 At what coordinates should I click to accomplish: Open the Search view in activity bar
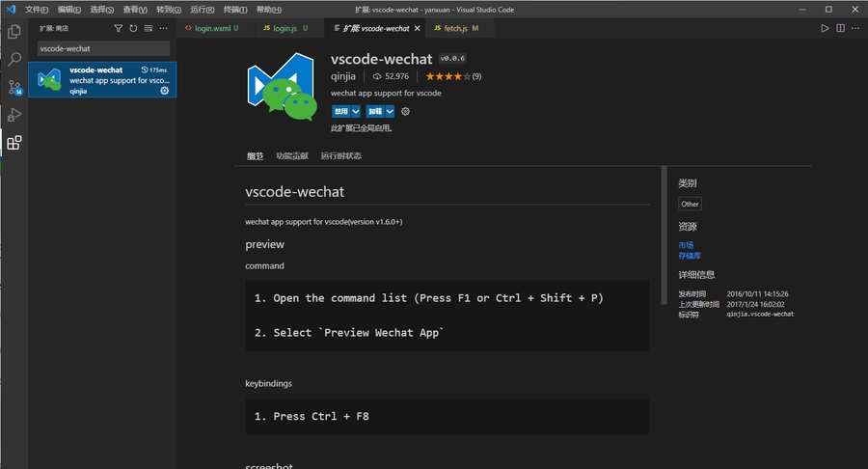click(x=14, y=60)
